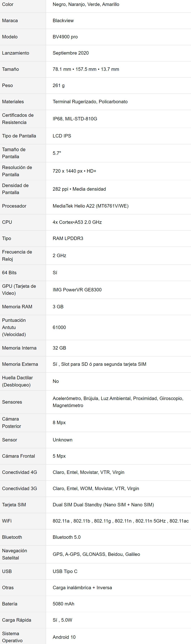
Task: Click the LCD IPS screen type value
Action: pos(62,136)
